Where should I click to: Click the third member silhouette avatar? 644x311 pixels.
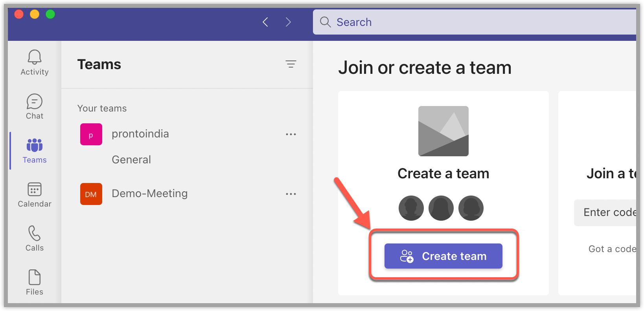click(x=471, y=208)
